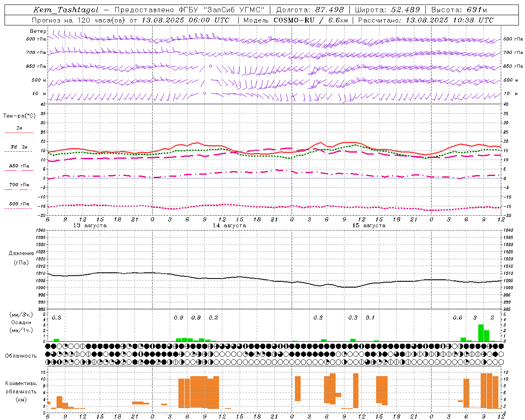Click the dotted pink line sample under 500 гПа
The width and height of the screenshot is (525, 420).
pos(18,208)
